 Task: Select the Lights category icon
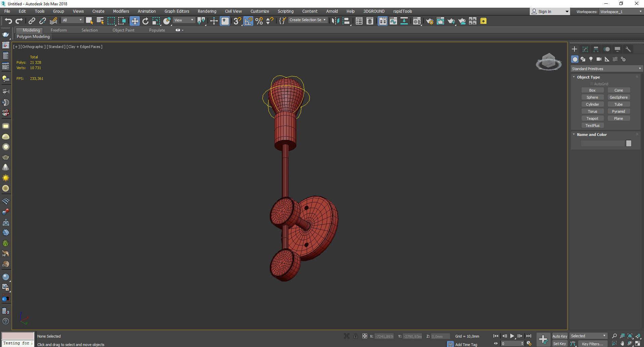tap(591, 59)
